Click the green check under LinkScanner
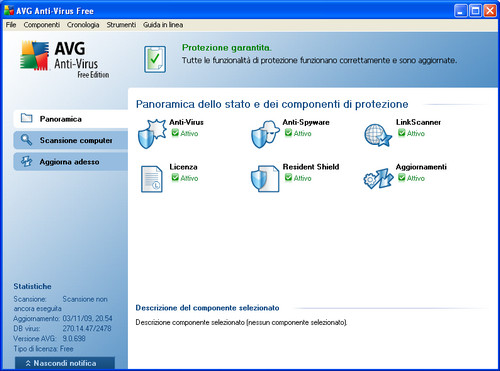This screenshot has width=500, height=371. 402,133
